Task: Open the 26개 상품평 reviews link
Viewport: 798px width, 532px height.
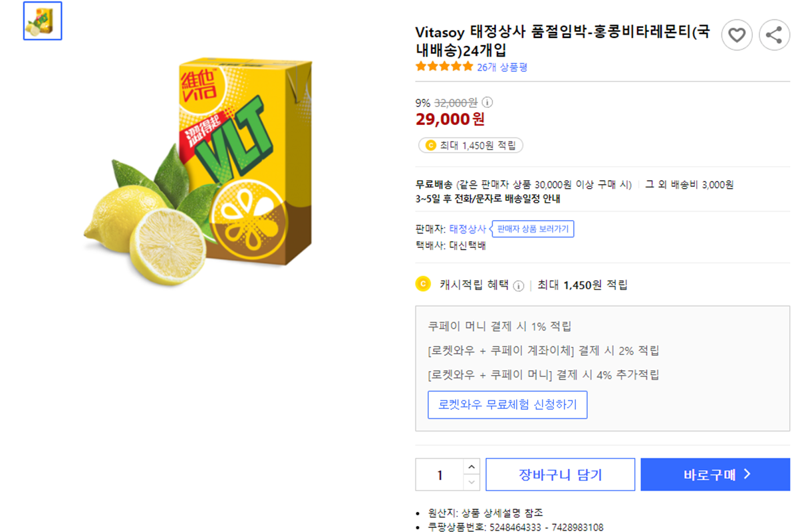Action: point(502,67)
